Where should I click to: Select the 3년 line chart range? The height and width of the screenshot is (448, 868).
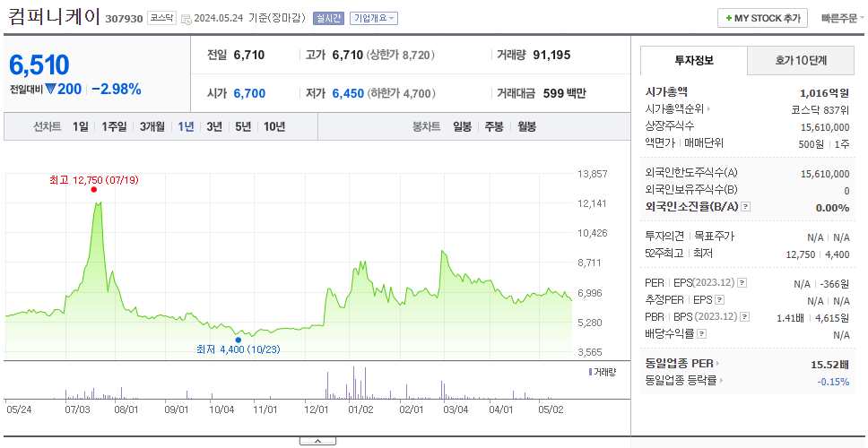[x=214, y=126]
